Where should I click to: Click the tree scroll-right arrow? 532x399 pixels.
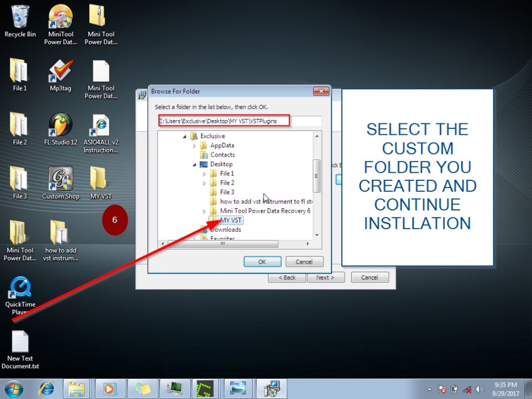point(308,243)
